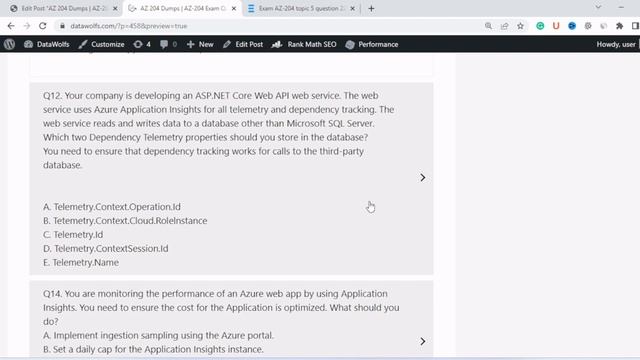Add New content from admin bar
Image resolution: width=640 pixels, height=360 pixels.
pyautogui.click(x=200, y=44)
